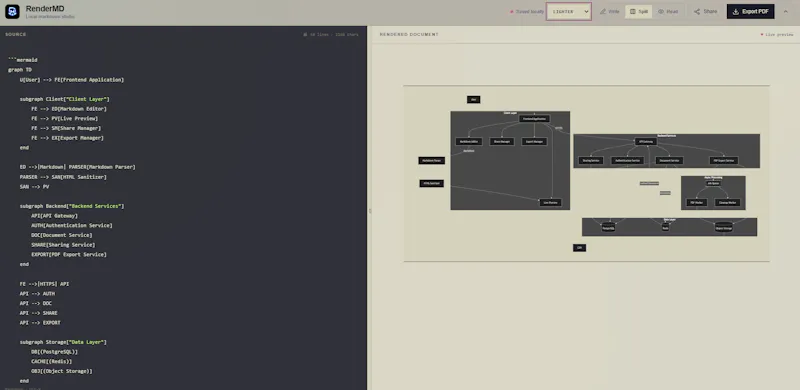Screen dimensions: 800x390
Task: Click the API --> AUTH line
Action: coord(38,294)
